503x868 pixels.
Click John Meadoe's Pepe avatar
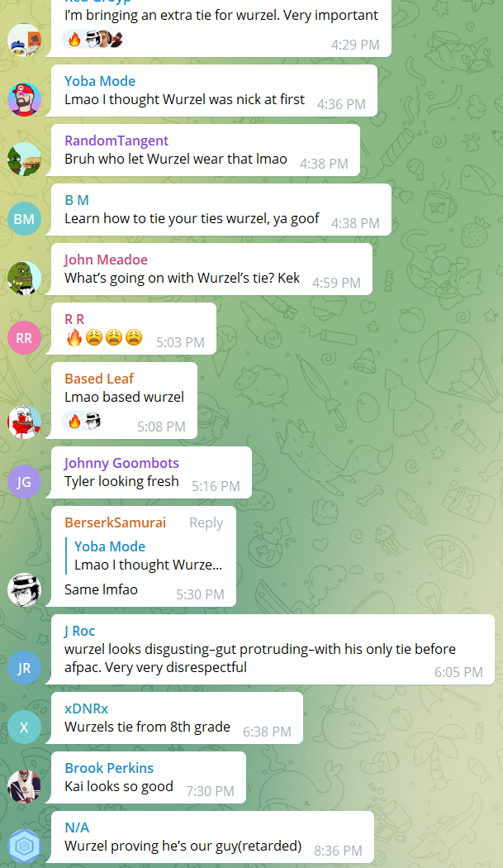pos(24,279)
